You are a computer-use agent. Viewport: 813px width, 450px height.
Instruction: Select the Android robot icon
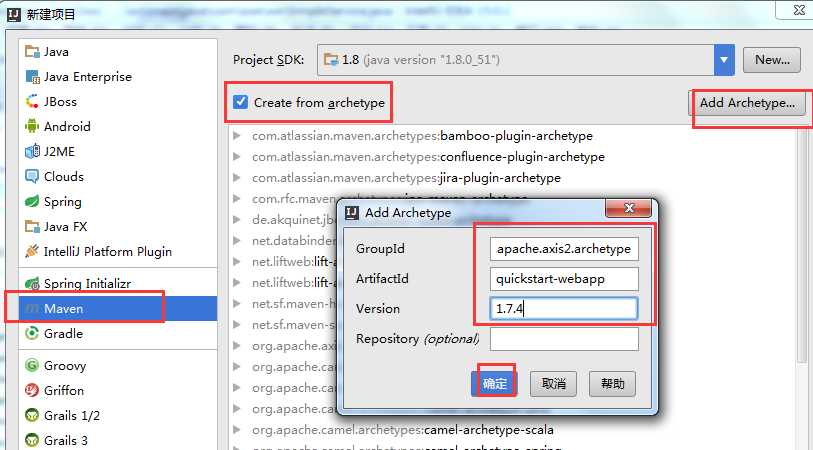click(32, 126)
